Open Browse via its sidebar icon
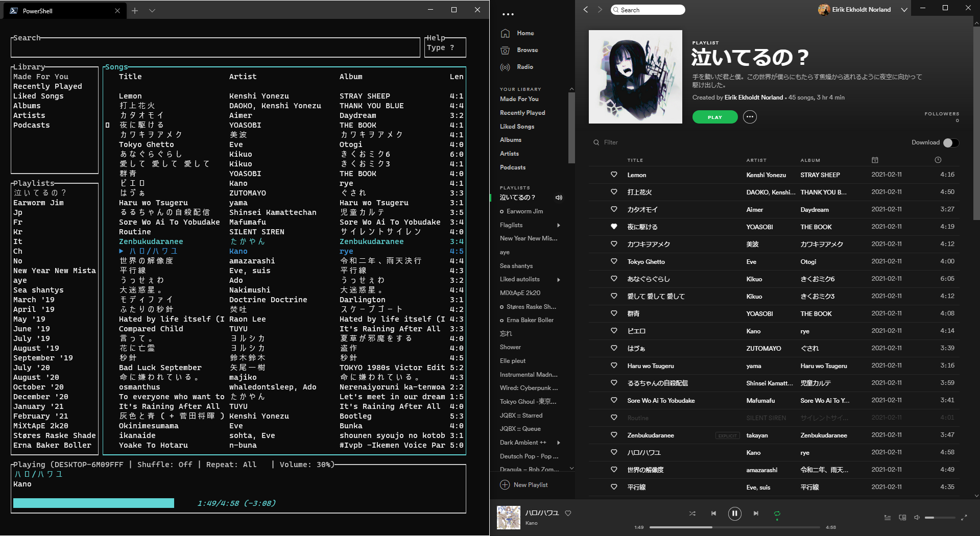 506,50
